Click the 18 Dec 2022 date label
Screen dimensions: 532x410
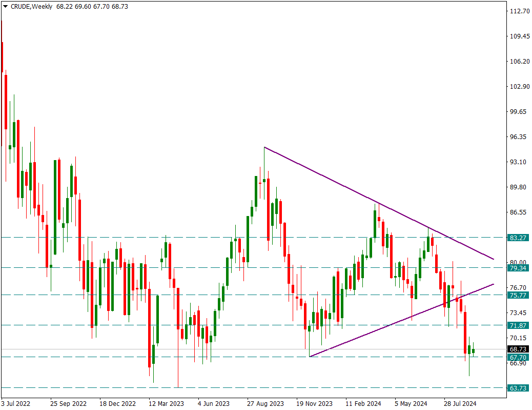117,403
